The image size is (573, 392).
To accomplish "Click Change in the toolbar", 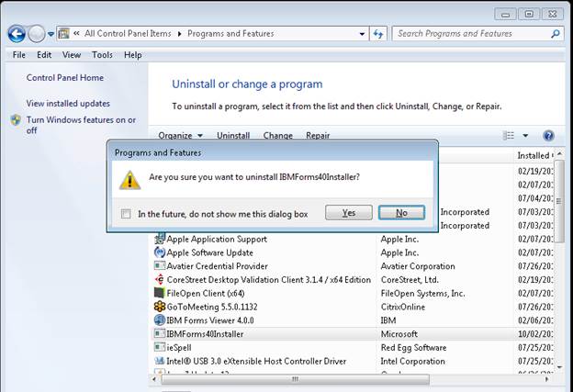I will (x=277, y=136).
